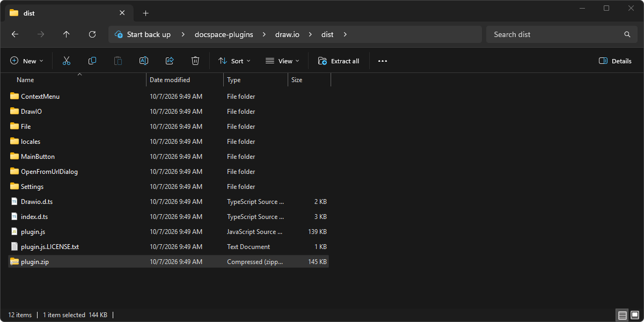This screenshot has width=644, height=322.
Task: Open the See more ellipsis menu
Action: tap(382, 61)
